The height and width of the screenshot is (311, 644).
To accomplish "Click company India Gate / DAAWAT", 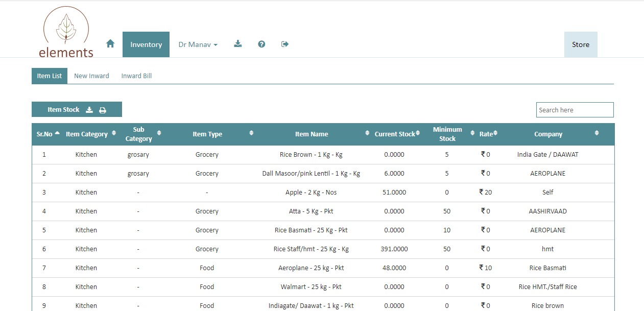I will click(548, 155).
